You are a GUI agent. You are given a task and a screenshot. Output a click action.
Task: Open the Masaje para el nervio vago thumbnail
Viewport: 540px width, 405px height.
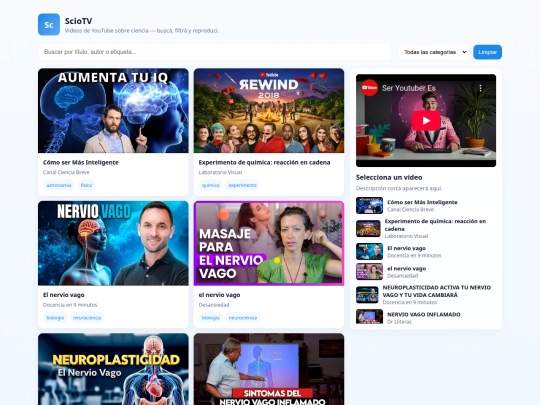(269, 243)
